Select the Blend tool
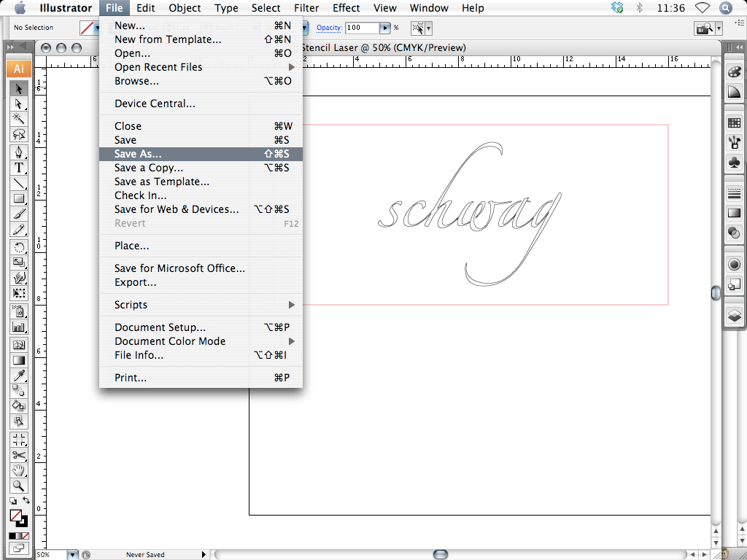747x560 pixels. tap(18, 391)
